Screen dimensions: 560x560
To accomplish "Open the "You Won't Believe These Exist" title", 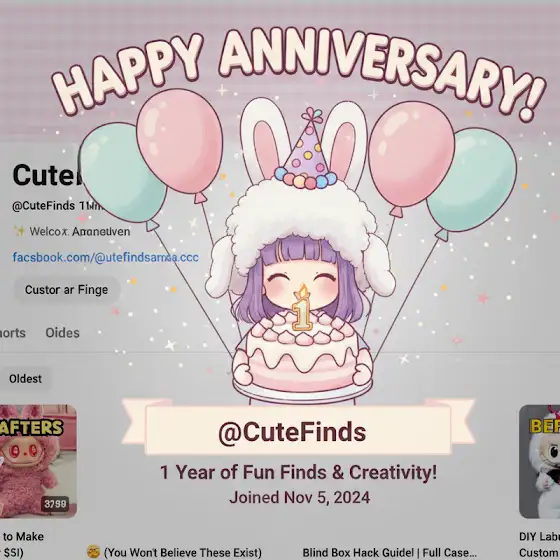I will [182, 552].
